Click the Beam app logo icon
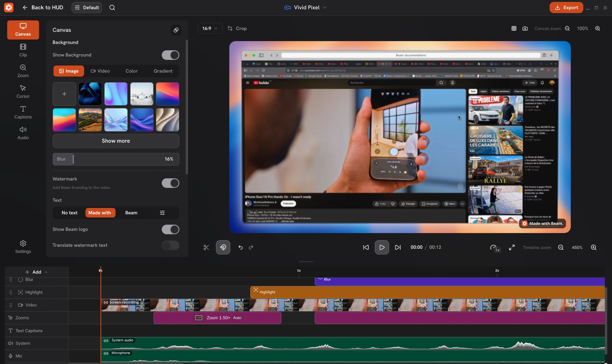612x364 pixels. (9, 8)
